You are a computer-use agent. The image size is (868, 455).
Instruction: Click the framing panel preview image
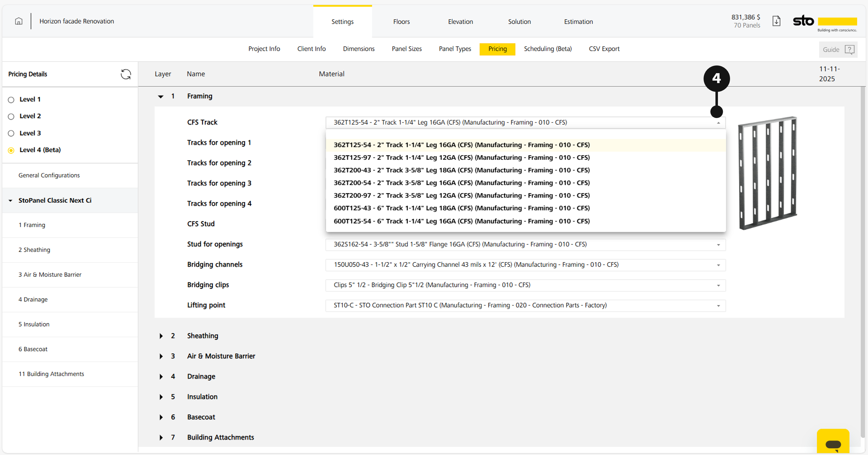(x=767, y=173)
